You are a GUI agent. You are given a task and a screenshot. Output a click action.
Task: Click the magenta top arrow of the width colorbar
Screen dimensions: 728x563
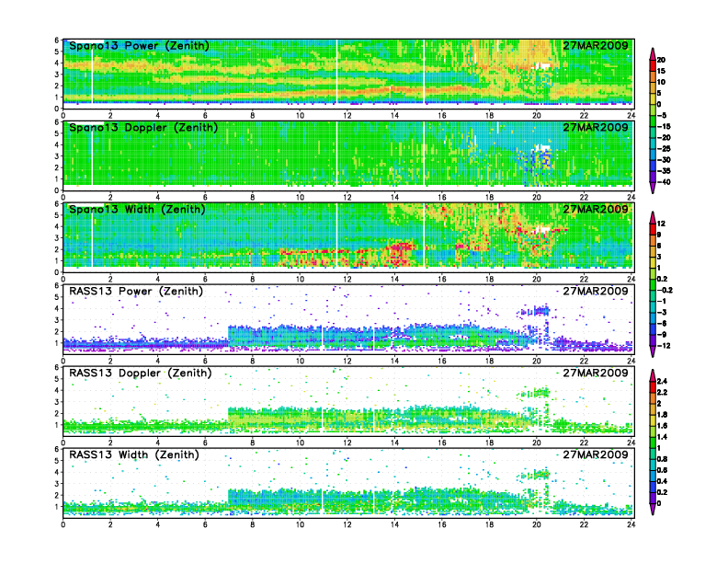click(653, 375)
